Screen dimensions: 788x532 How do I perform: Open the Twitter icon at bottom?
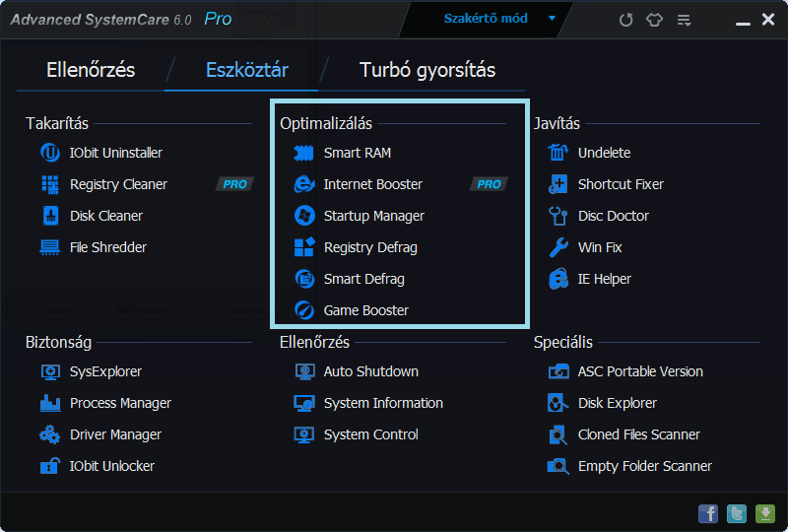coord(737,514)
